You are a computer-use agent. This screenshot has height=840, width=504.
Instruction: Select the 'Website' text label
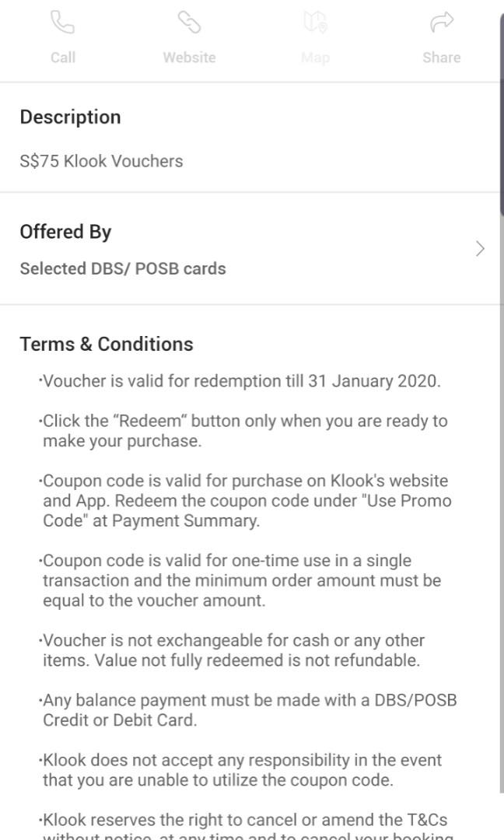[189, 57]
